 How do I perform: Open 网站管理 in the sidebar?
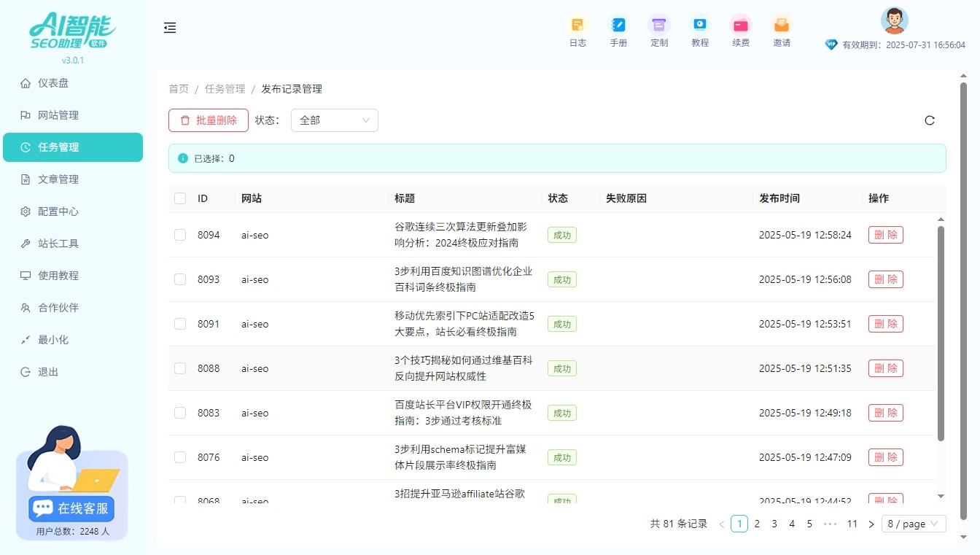pos(58,115)
